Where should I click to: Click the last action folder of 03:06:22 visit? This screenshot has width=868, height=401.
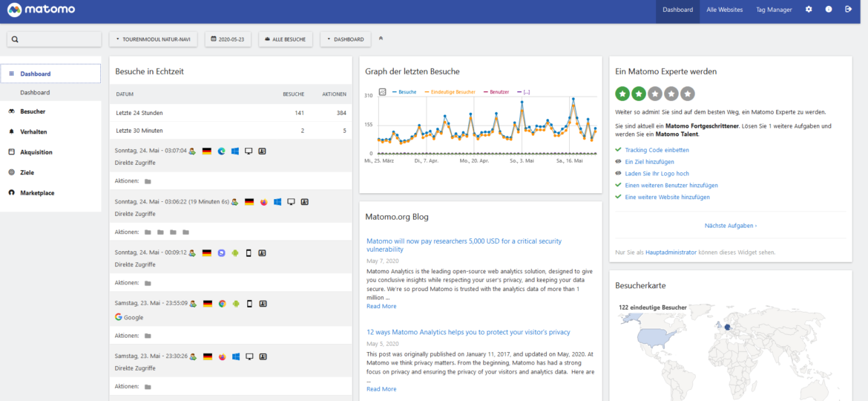(186, 232)
